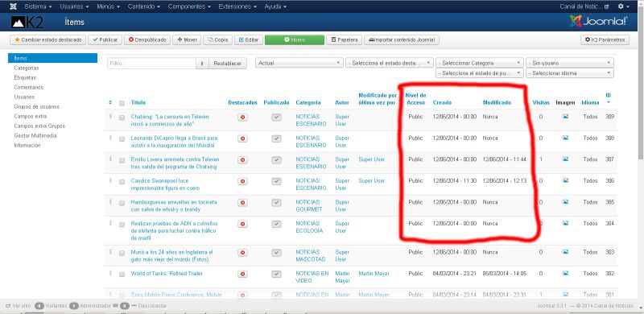The image size is (644, 314).
Task: Select the checkbox for the gato más viejo article
Action: click(x=122, y=253)
